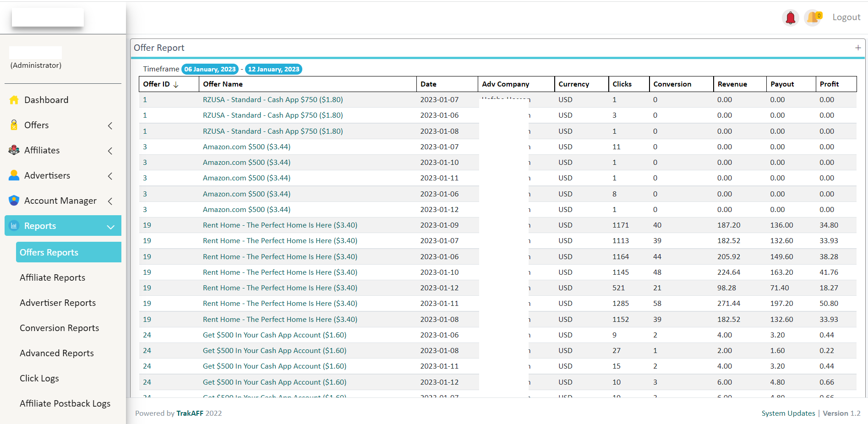
Task: Click the Offers key icon in sidebar
Action: pyautogui.click(x=13, y=125)
